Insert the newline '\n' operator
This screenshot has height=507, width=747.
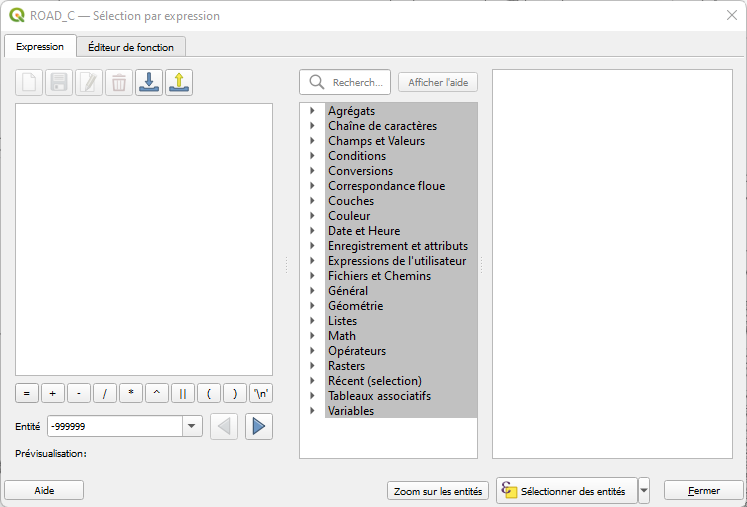click(261, 394)
